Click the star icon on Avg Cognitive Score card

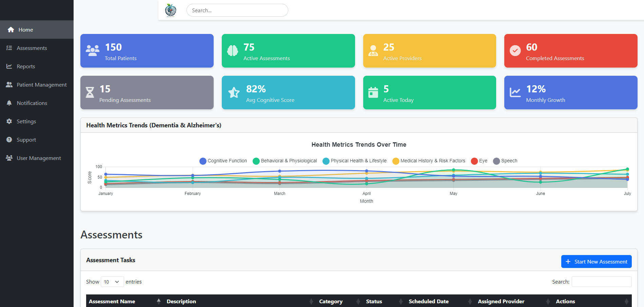click(234, 92)
